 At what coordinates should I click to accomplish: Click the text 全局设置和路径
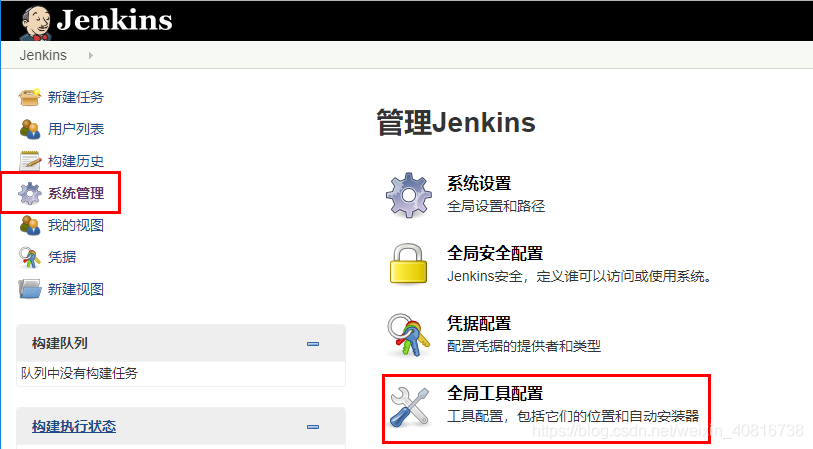496,206
